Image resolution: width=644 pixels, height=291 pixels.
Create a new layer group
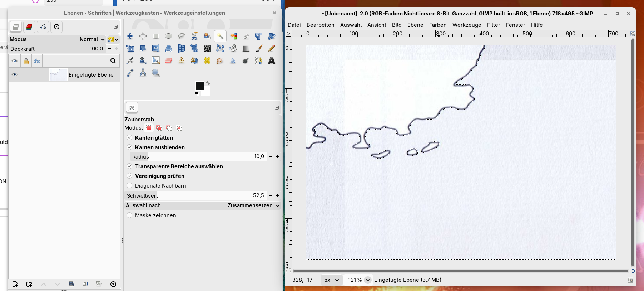[29, 284]
